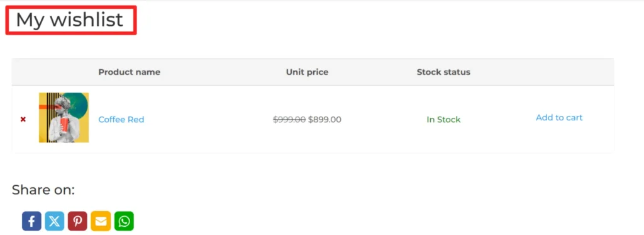Click the crossed-out $999.00 original price
This screenshot has height=235, width=644.
[289, 119]
